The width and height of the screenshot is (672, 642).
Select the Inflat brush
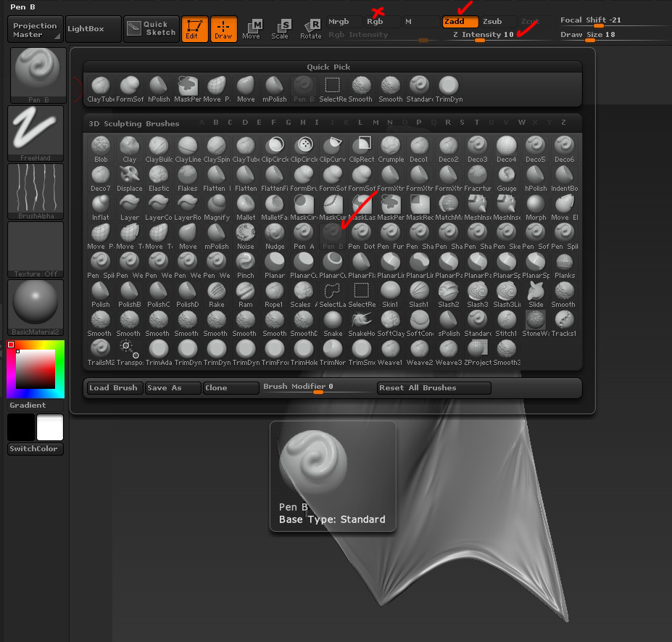[x=101, y=208]
